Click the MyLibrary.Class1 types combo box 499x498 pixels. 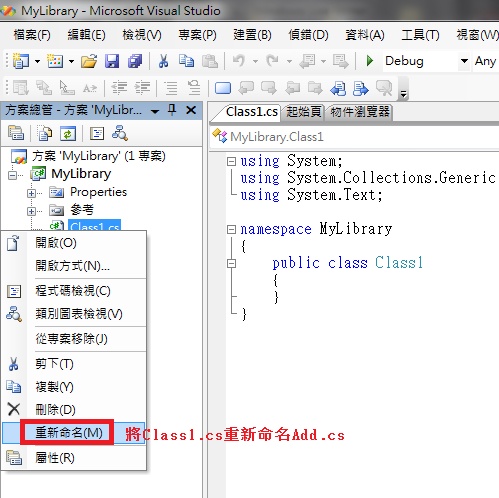pyautogui.click(x=354, y=137)
